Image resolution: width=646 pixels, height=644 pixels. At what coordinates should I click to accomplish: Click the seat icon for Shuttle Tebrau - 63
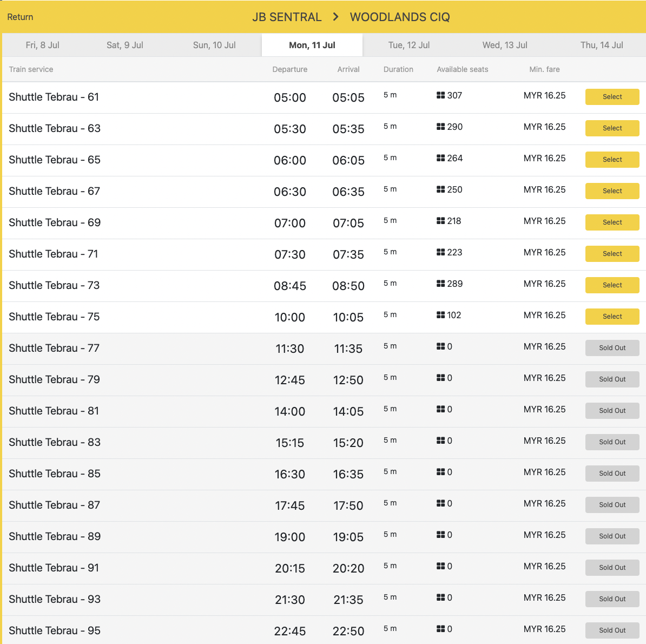click(x=440, y=127)
